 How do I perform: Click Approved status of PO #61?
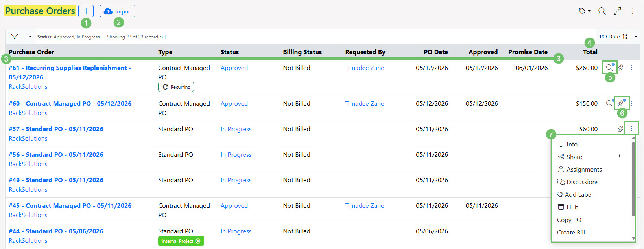[234, 68]
